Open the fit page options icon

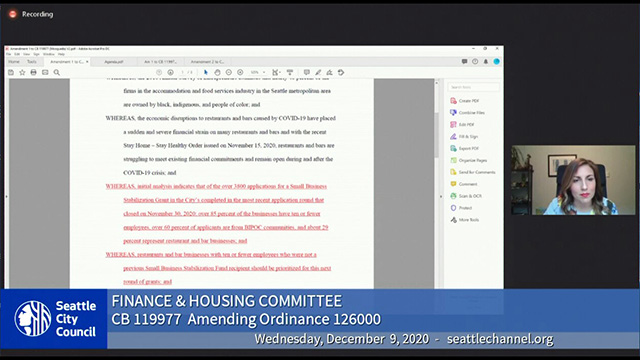point(276,72)
